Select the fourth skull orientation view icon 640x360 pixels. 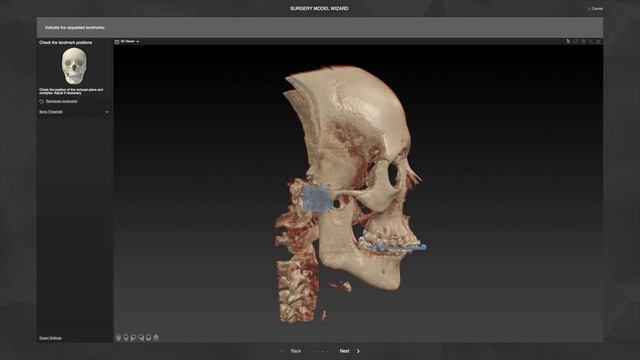[141, 338]
